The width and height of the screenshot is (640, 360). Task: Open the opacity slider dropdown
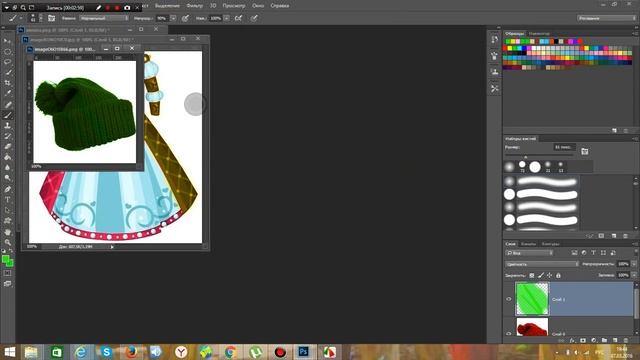pos(173,18)
